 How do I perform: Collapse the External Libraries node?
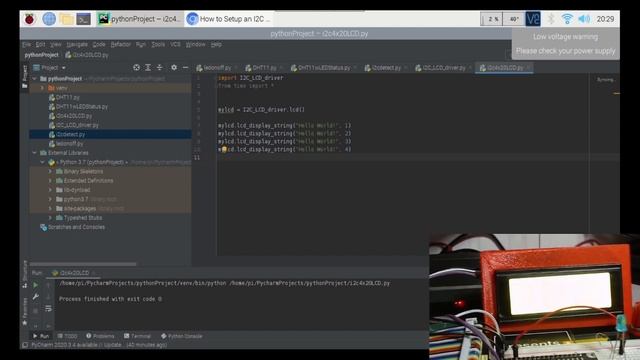tap(34, 153)
